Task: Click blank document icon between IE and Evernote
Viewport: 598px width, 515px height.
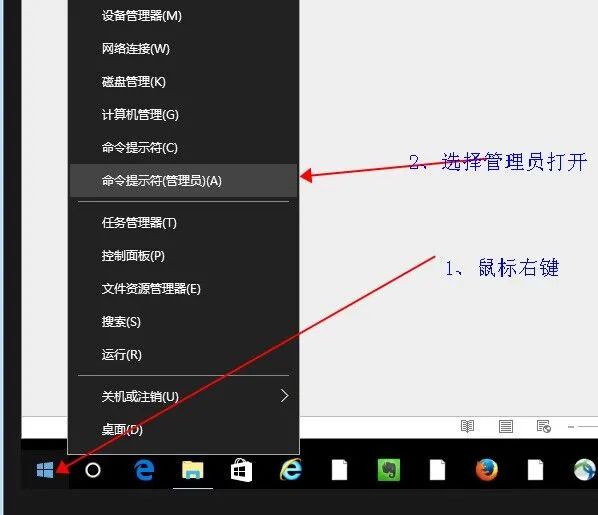Action: coord(339,470)
